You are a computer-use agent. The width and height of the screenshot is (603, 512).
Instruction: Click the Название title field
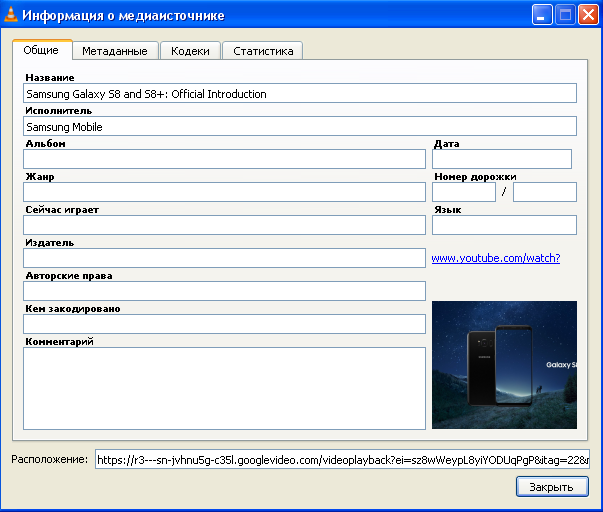[x=300, y=93]
